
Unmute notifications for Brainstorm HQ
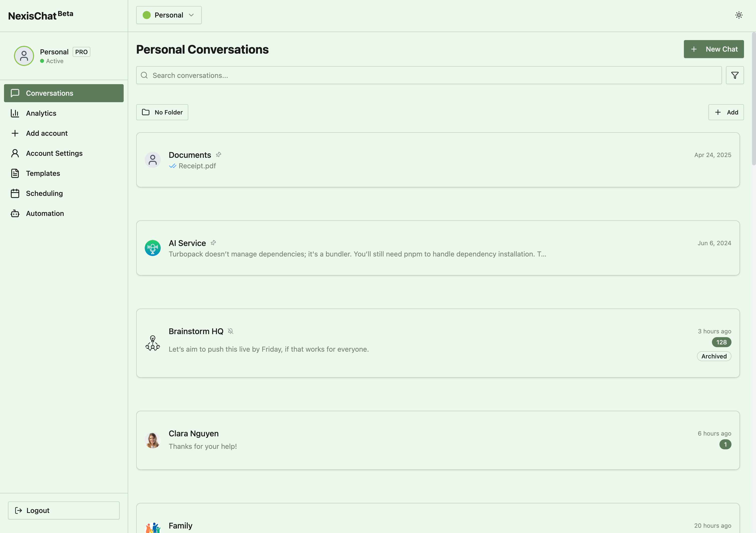pos(231,331)
